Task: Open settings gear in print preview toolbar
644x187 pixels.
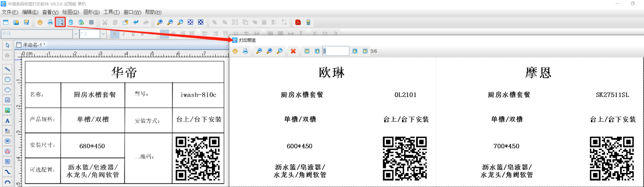Action: [x=235, y=51]
